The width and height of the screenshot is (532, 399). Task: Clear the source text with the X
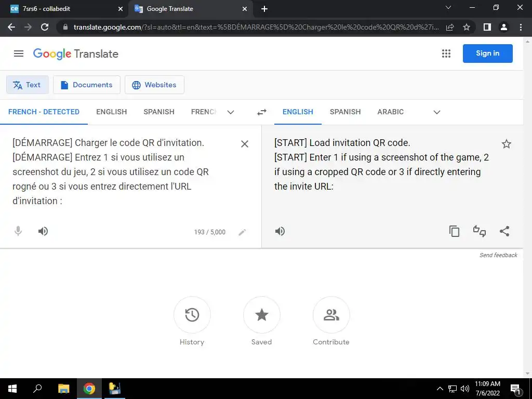coord(245,144)
